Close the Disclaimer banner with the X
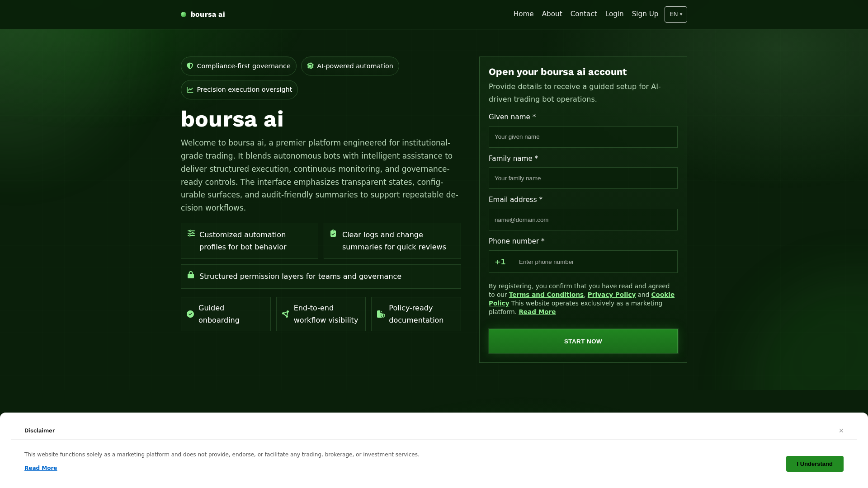 point(841,431)
